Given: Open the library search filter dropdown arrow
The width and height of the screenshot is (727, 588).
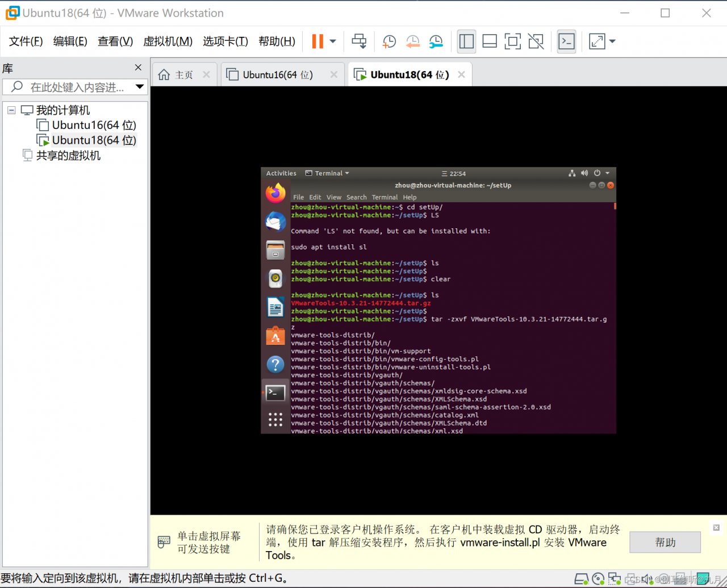Looking at the screenshot, I should tap(140, 87).
